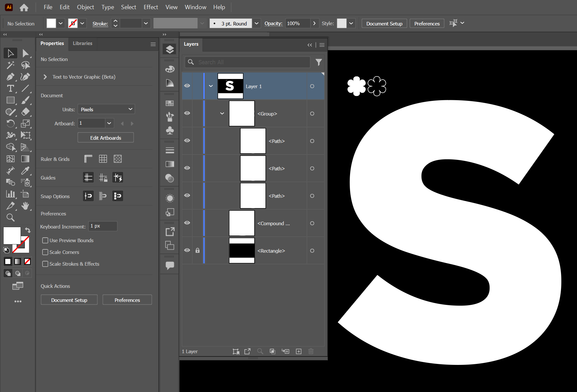Click the white fill color swatch

[51, 23]
